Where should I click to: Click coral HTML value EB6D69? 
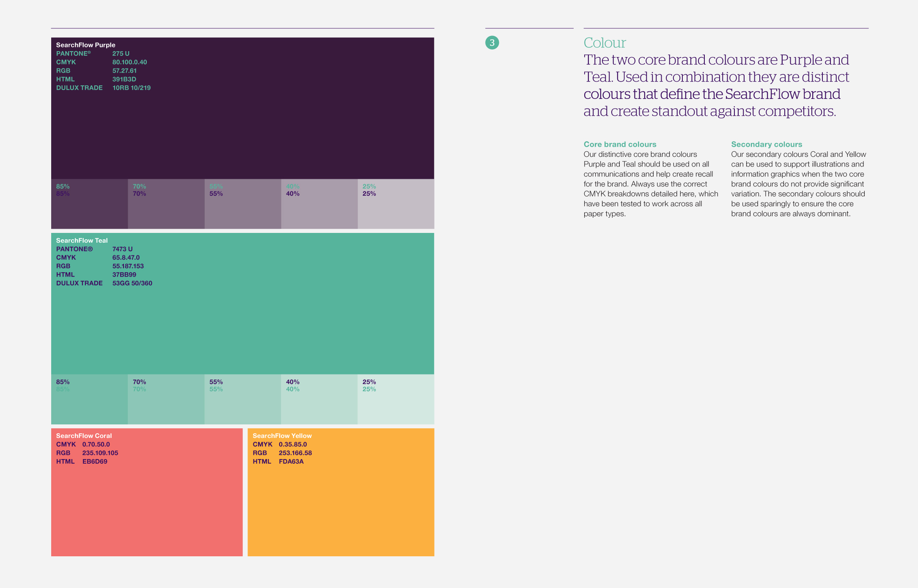(95, 462)
